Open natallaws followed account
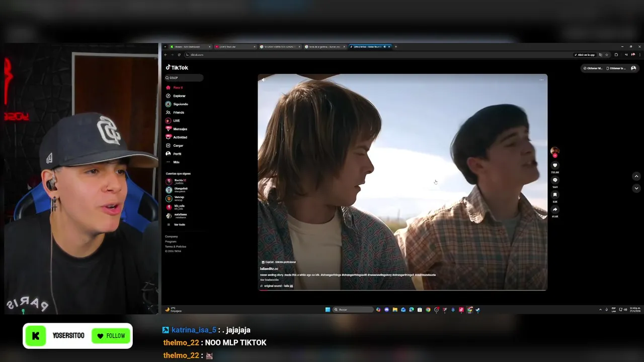This screenshot has width=644, height=362. (x=177, y=215)
